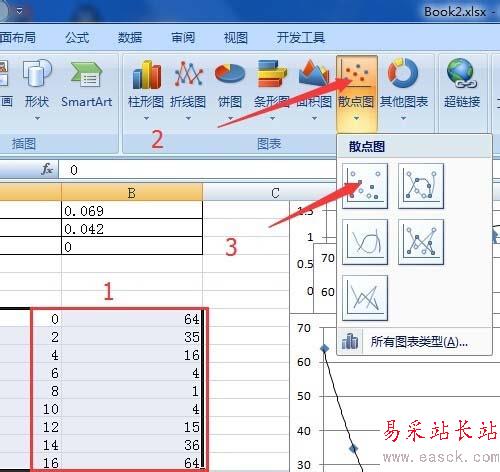Click cell with value 36
This screenshot has width=500, height=472.
coord(132,445)
